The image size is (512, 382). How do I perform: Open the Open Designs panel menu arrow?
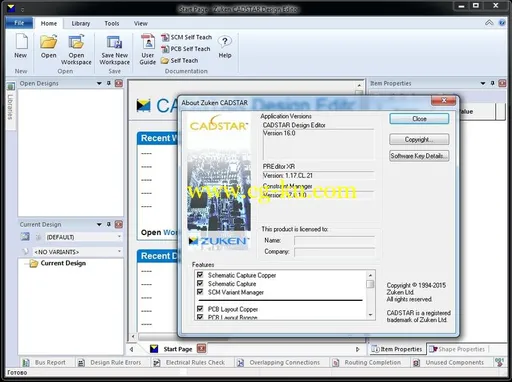(x=99, y=83)
